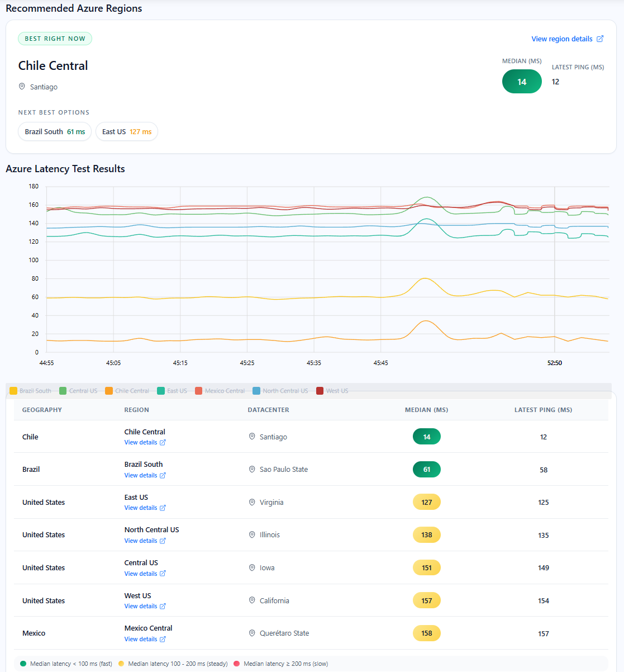Toggle West US series in chart legend
Image resolution: width=624 pixels, height=672 pixels.
point(332,391)
